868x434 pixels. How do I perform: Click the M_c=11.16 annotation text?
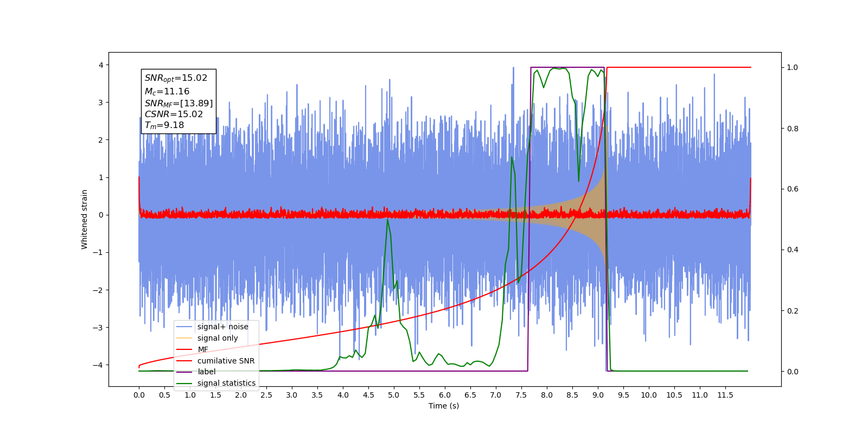[167, 92]
